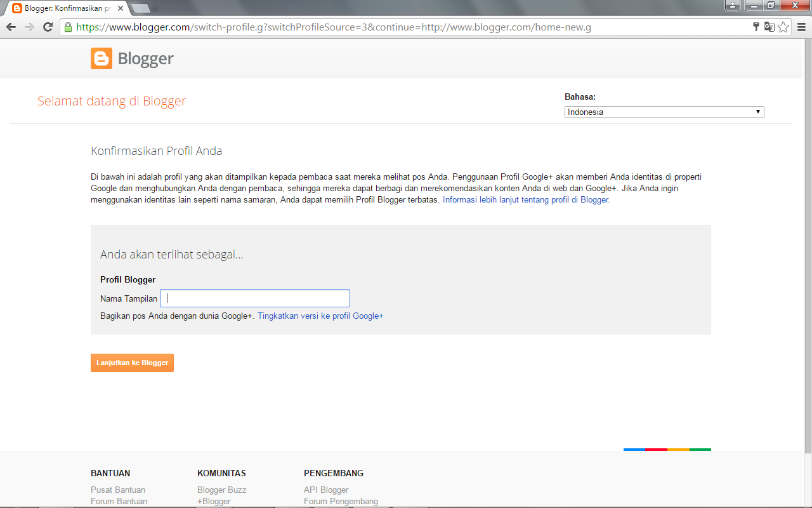Click the green padlock security icon
812x508 pixels.
[x=68, y=27]
